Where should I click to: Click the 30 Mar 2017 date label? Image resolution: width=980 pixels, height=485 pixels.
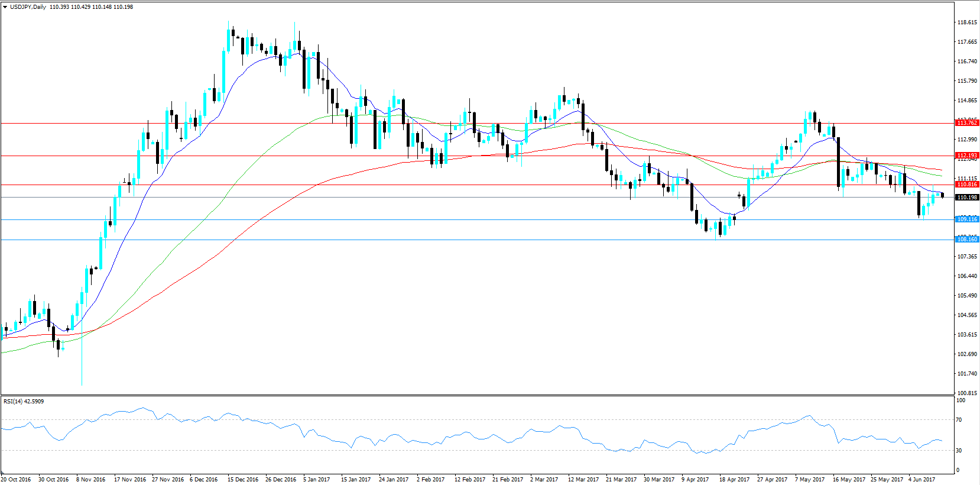pyautogui.click(x=659, y=480)
